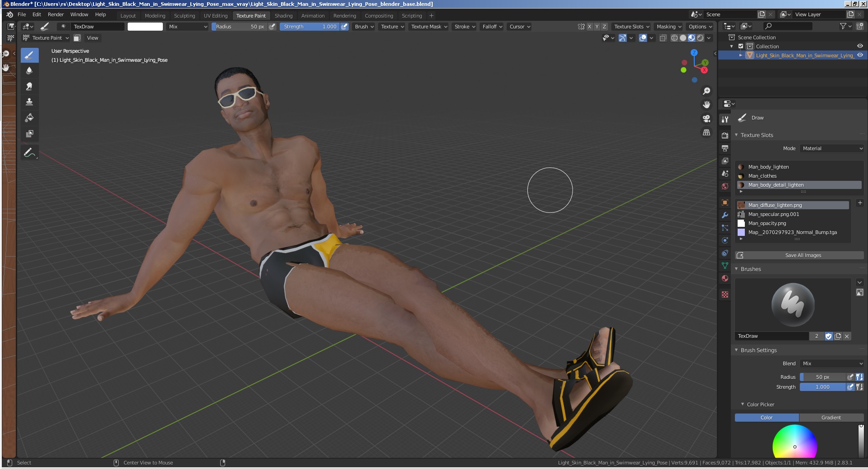
Task: Open Output properties tab
Action: [725, 148]
